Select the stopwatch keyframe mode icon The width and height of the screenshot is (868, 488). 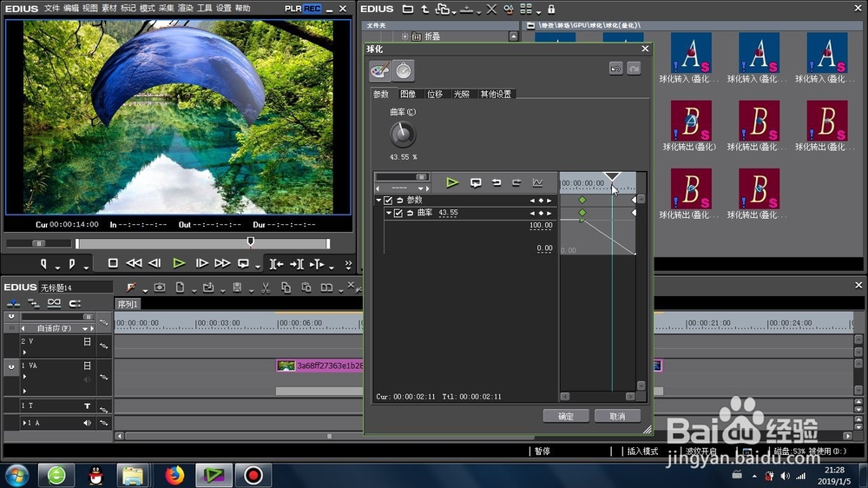404,71
